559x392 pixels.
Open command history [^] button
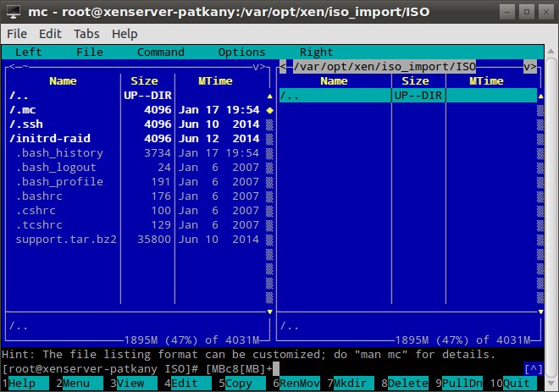tap(534, 369)
